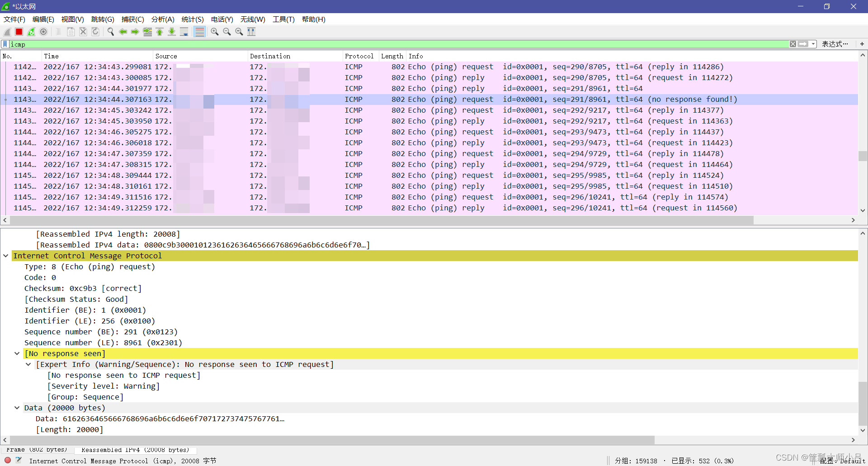Click the 表达式 expression button
Screen dimensions: 868x466
[x=835, y=44]
